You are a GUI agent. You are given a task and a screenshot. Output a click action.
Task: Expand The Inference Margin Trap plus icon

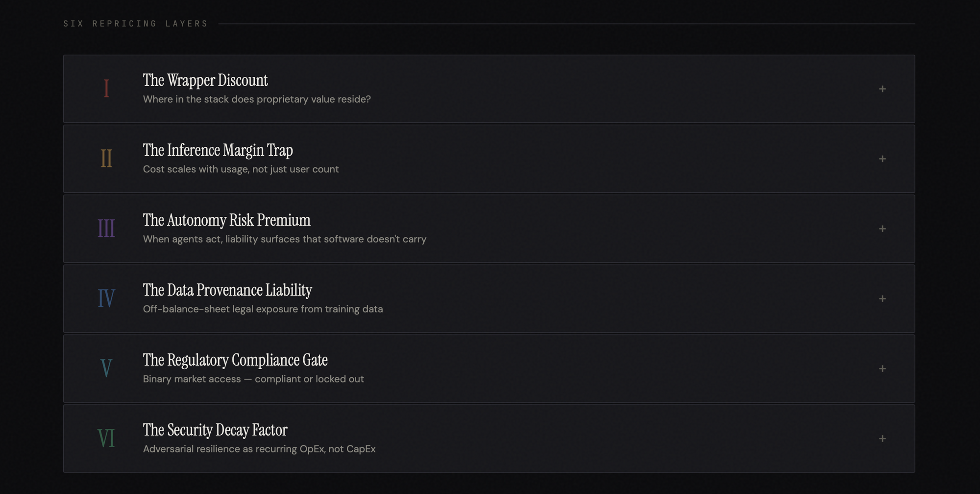pos(882,159)
